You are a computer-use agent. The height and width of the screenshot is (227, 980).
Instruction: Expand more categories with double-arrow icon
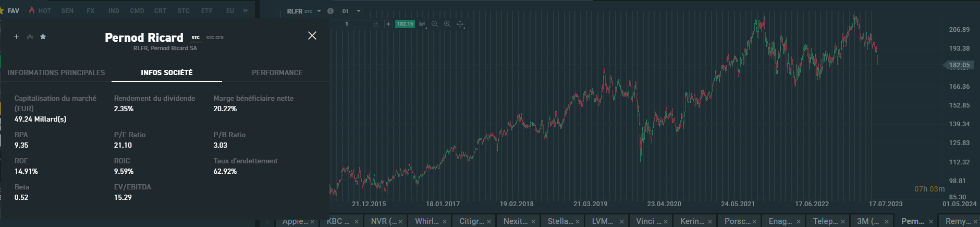click(x=246, y=10)
